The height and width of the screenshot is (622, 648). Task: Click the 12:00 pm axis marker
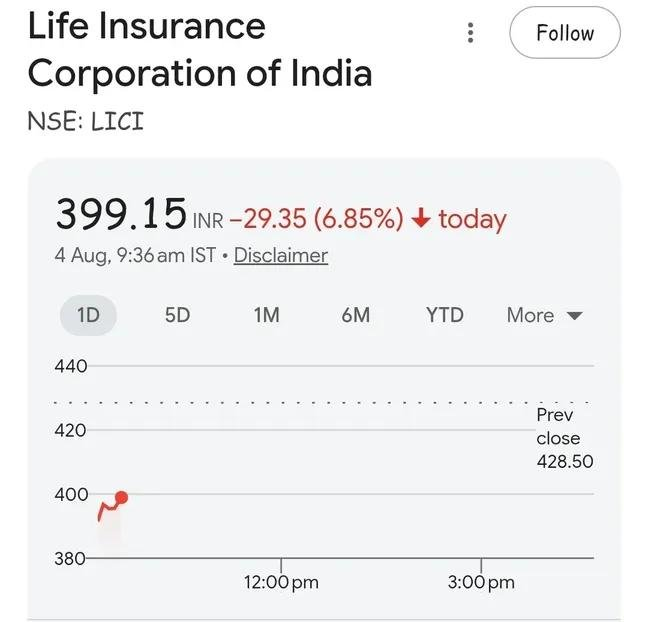[x=281, y=582]
